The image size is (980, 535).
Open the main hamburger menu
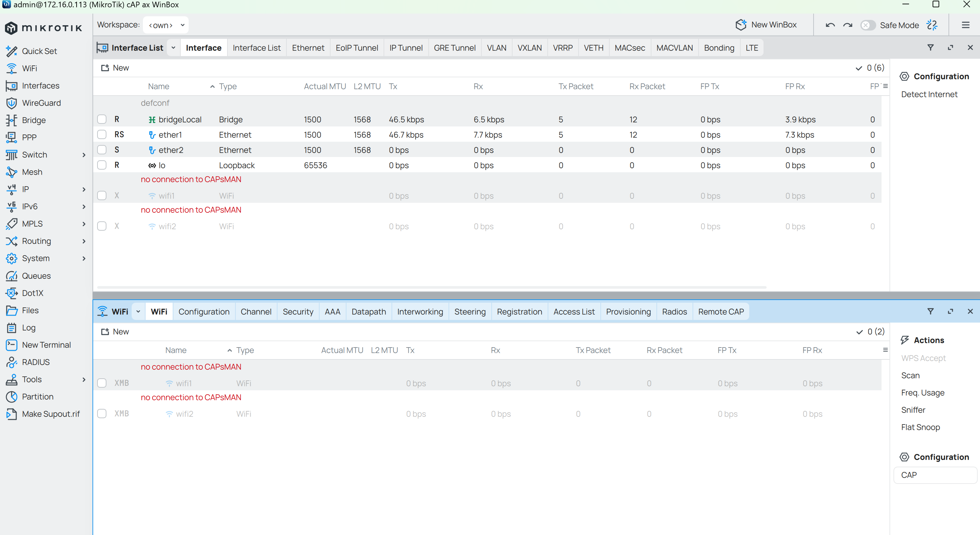(x=966, y=25)
